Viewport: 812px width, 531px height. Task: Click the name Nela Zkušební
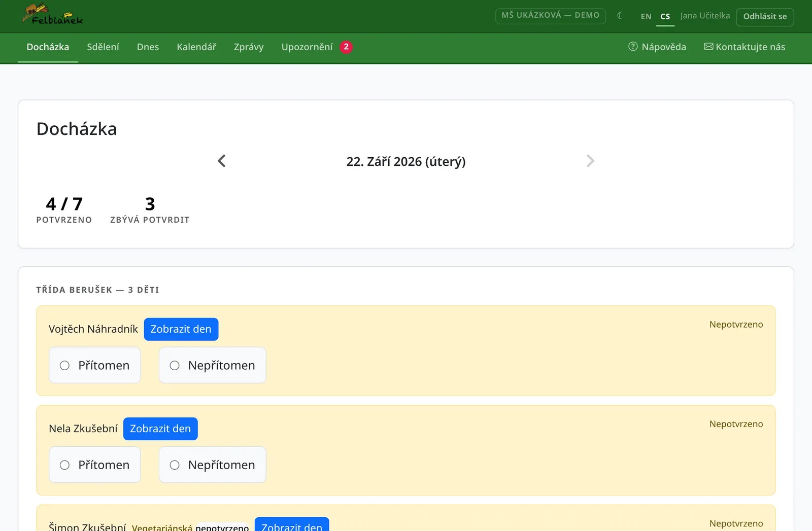pyautogui.click(x=83, y=429)
